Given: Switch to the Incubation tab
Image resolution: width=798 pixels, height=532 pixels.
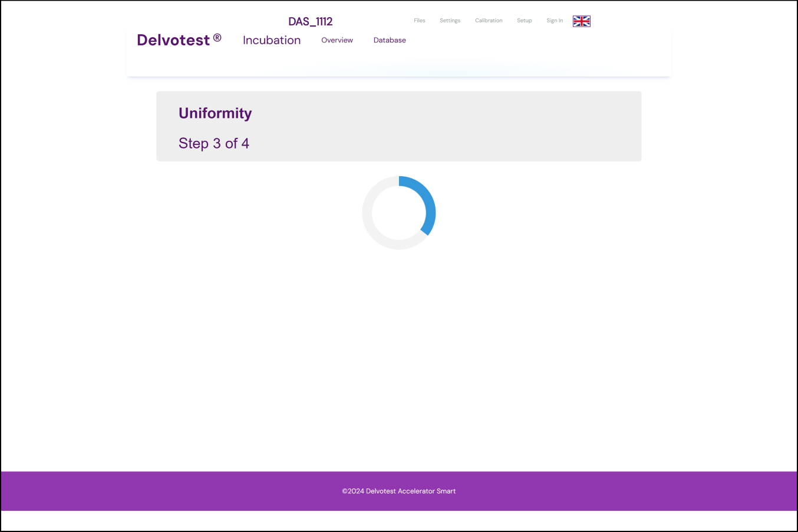Looking at the screenshot, I should pos(271,40).
